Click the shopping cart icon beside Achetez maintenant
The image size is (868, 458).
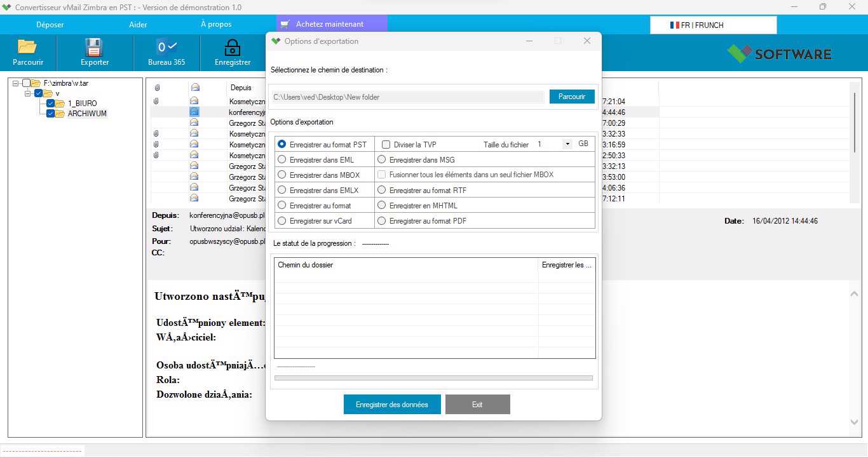(284, 24)
